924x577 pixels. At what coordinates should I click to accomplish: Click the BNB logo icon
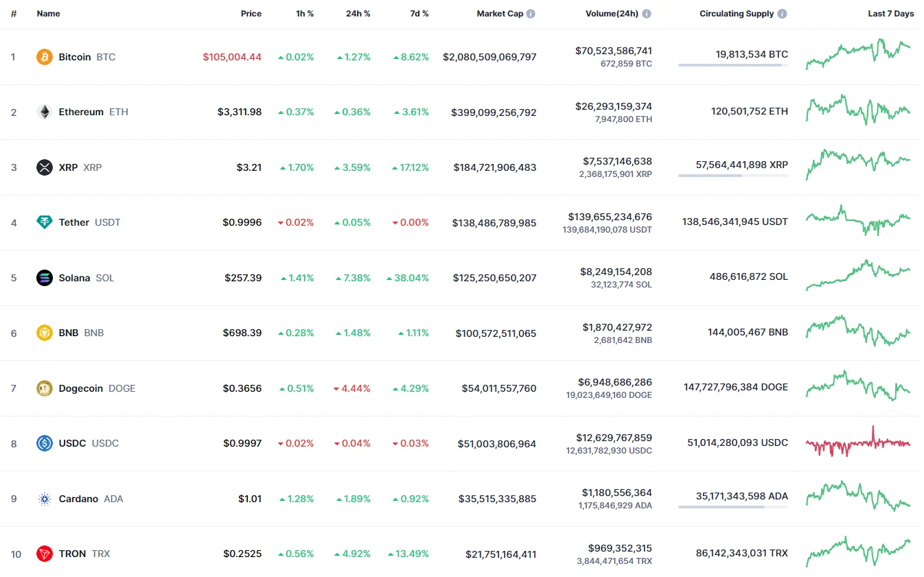click(44, 333)
